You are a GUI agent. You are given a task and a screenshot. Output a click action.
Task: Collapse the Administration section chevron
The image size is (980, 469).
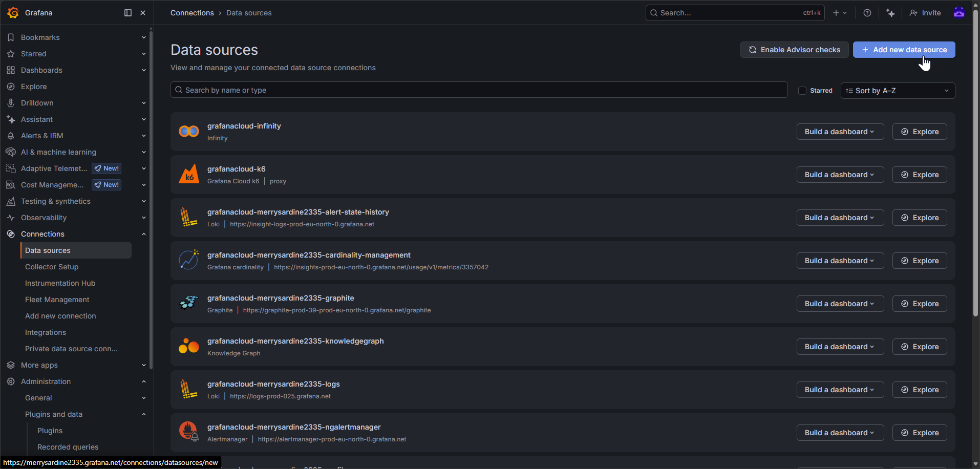pos(144,381)
